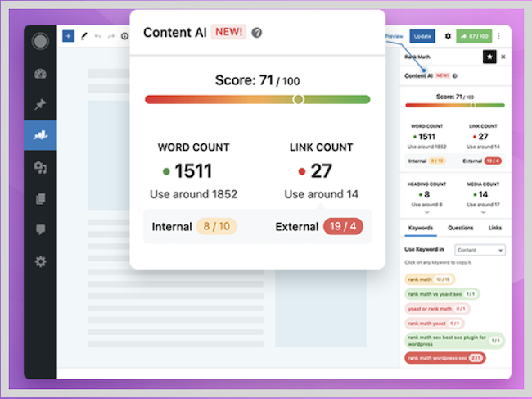Open the Comments bubble icon

point(40,229)
